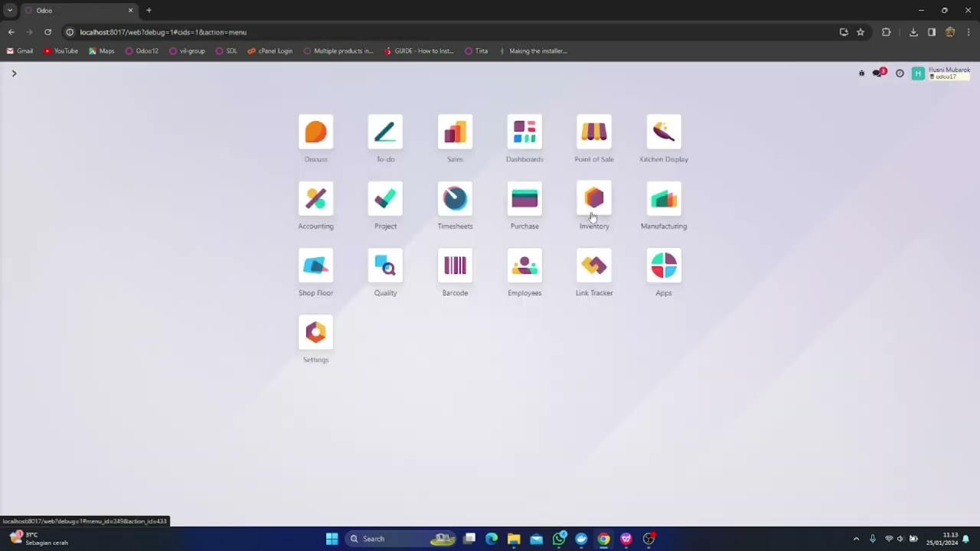Reload the current page
The height and width of the screenshot is (551, 980).
click(47, 32)
